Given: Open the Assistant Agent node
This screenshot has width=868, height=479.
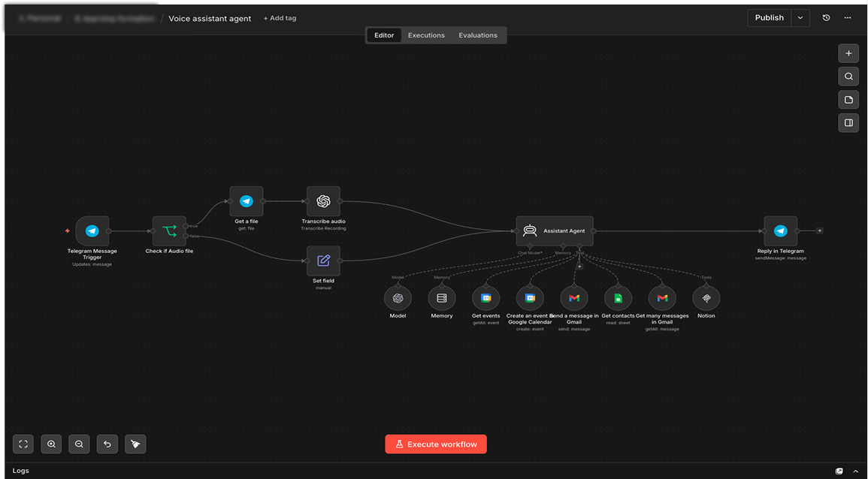Looking at the screenshot, I should point(555,231).
